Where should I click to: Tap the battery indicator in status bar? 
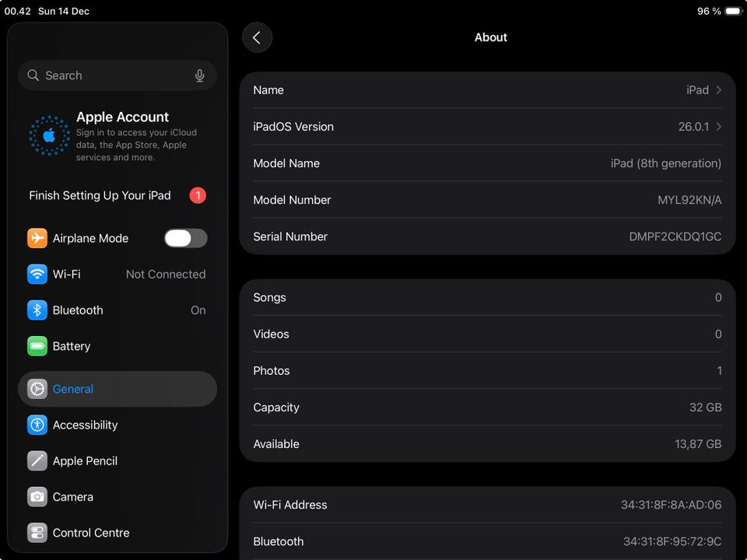[x=734, y=11]
